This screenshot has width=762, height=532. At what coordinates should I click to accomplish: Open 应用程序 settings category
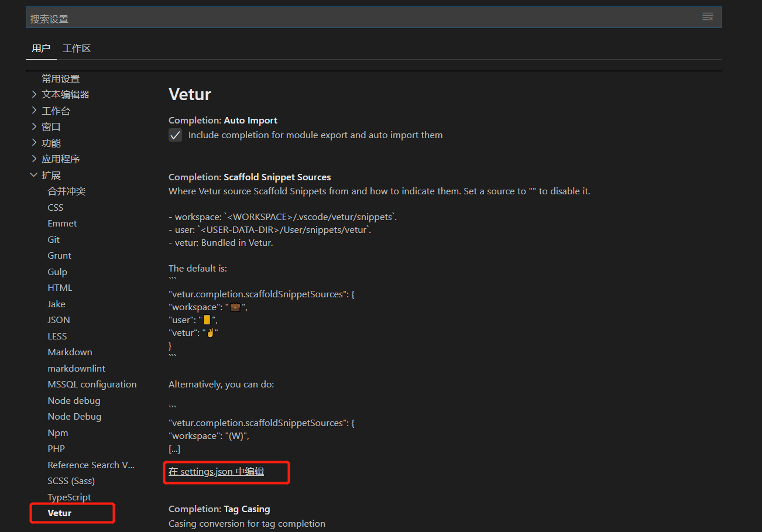click(x=61, y=159)
